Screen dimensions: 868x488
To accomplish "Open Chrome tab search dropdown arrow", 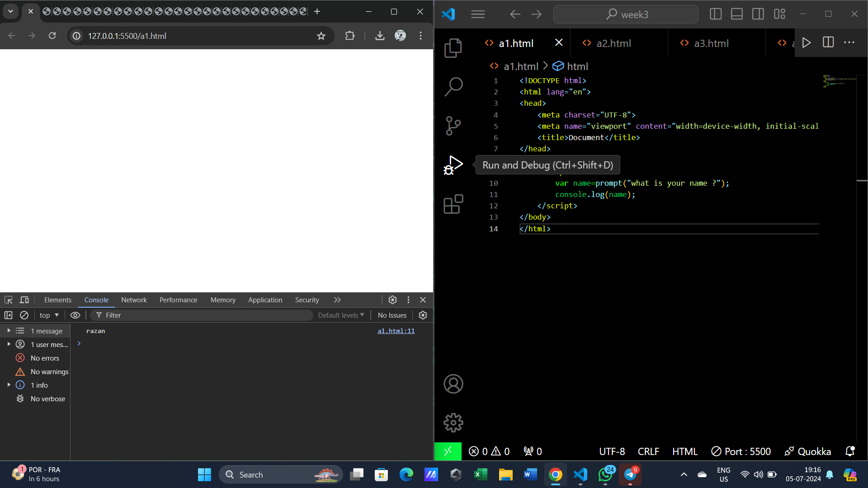I will [x=10, y=11].
